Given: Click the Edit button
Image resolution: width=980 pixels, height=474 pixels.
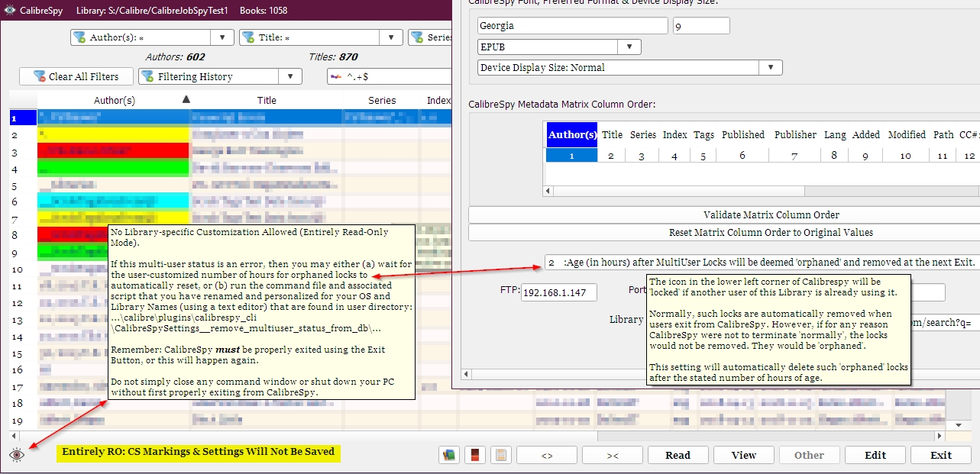Looking at the screenshot, I should [x=875, y=455].
